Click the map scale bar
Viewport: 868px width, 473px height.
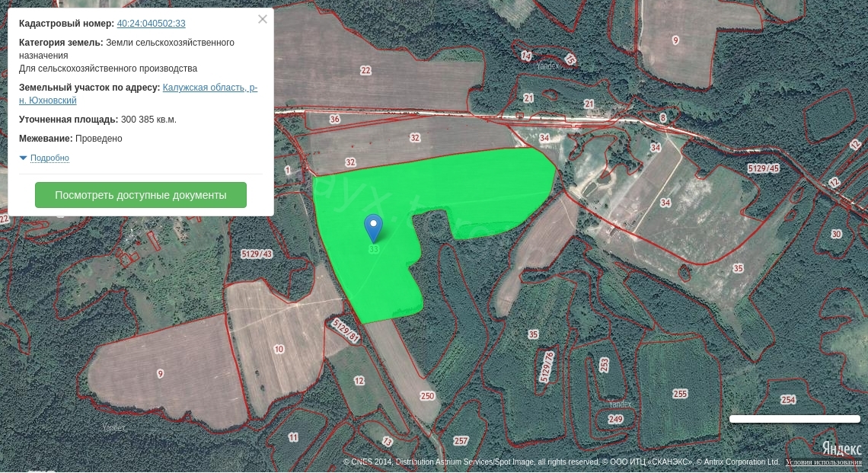794,419
